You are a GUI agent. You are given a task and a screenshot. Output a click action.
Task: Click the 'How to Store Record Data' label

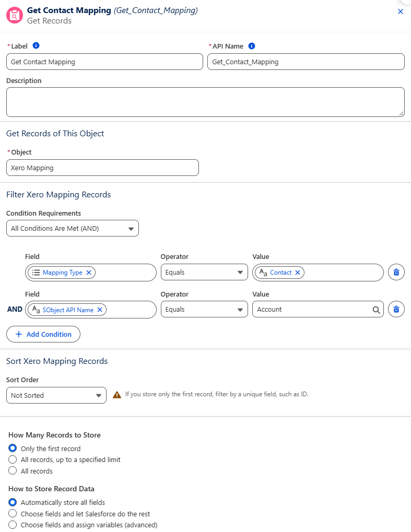click(x=51, y=489)
